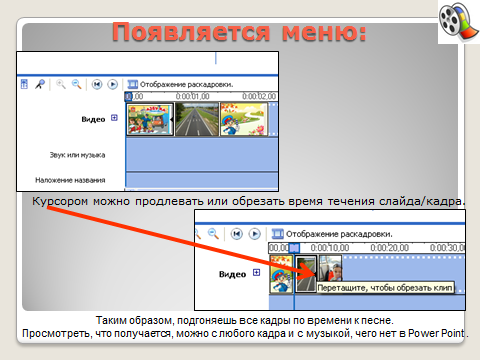Expand the Видео track in lower timeline
The width and height of the screenshot is (480, 360).
[x=256, y=273]
